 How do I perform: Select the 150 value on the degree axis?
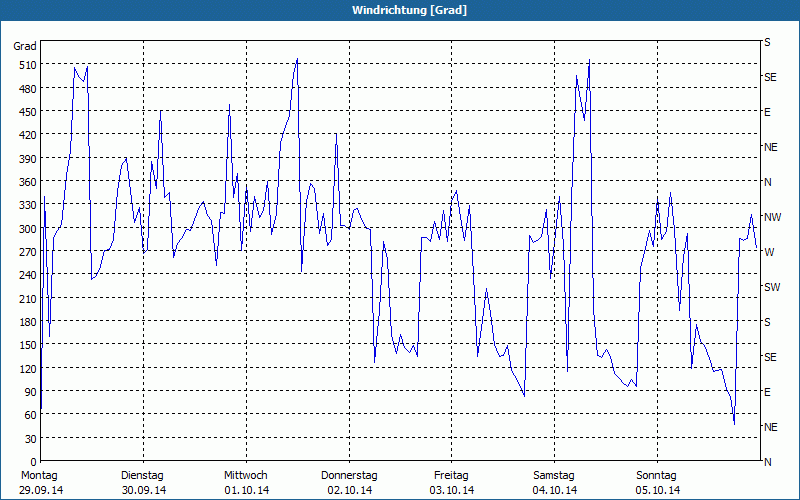pos(28,345)
